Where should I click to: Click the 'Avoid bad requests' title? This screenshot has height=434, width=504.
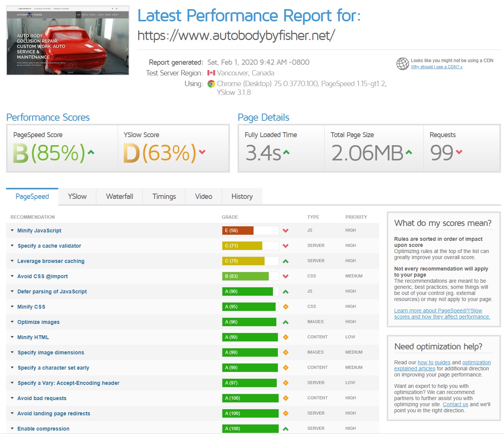(42, 398)
